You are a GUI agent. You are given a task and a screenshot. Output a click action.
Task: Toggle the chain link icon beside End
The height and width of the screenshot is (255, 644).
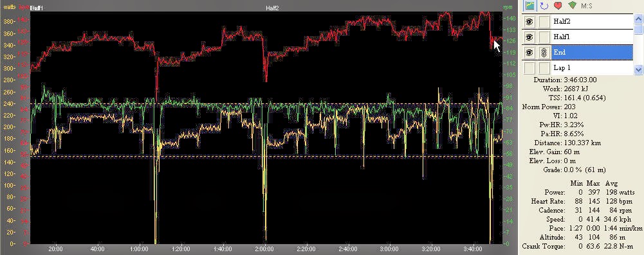[544, 53]
